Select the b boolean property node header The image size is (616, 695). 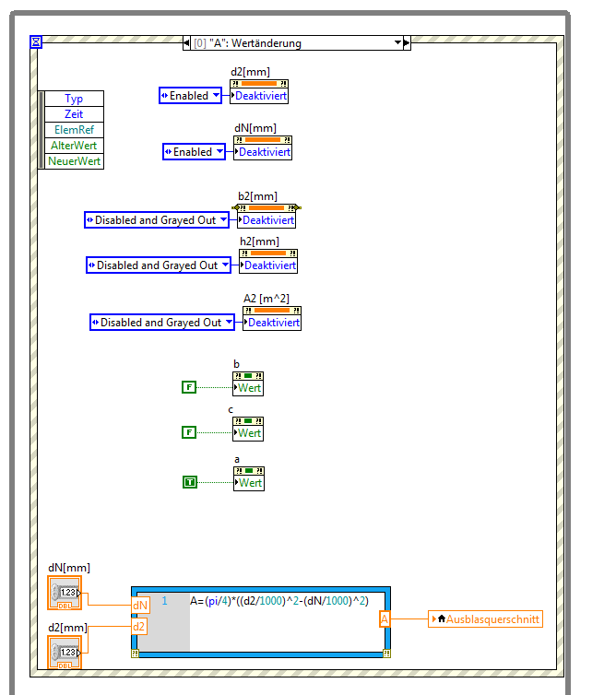coord(248,376)
